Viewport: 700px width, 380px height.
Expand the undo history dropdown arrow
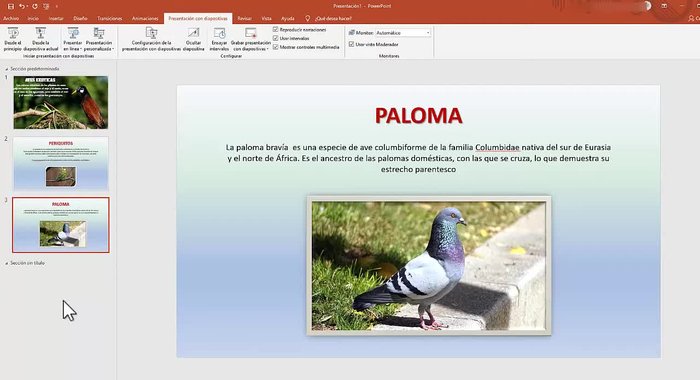click(x=27, y=6)
